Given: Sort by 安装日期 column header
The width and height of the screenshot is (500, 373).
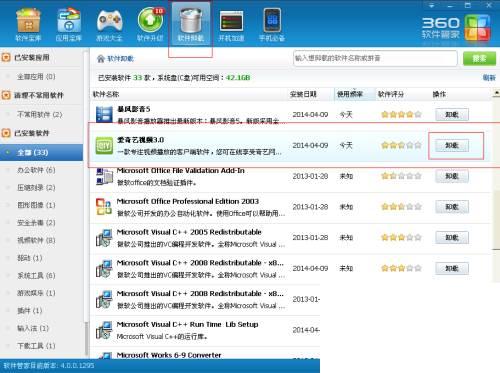Looking at the screenshot, I should click(x=303, y=94).
